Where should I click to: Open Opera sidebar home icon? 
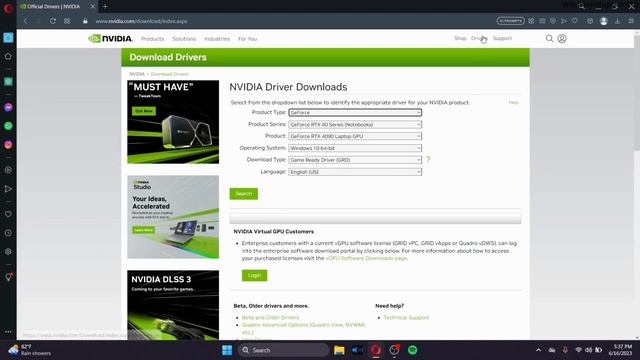pyautogui.click(x=8, y=56)
